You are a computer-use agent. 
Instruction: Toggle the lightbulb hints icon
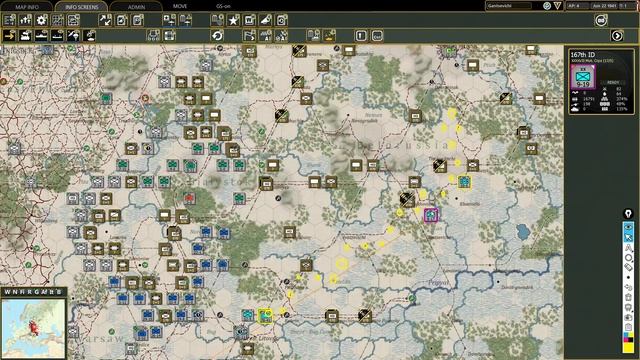click(x=628, y=213)
